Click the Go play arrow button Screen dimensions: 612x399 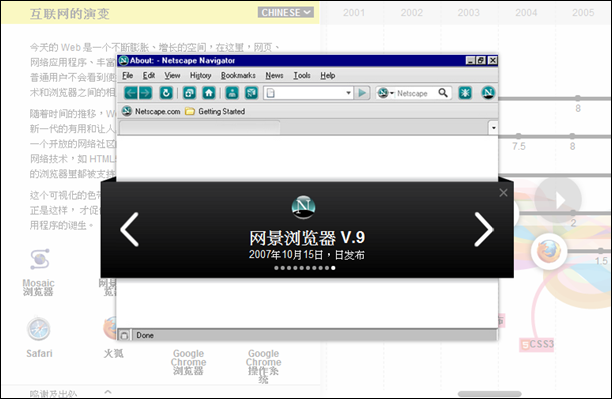[x=362, y=93]
